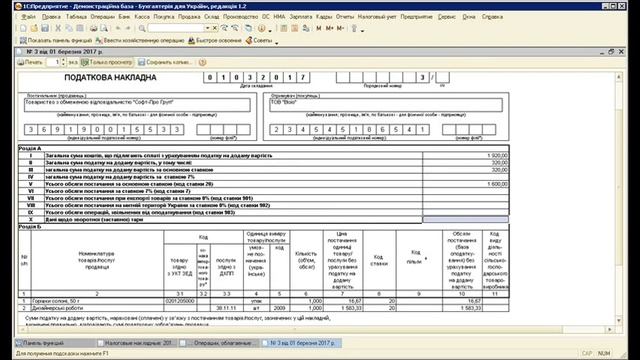This screenshot has width=640, height=360.
Task: Switch to Операции, облагаемые window tab
Action: [219, 343]
